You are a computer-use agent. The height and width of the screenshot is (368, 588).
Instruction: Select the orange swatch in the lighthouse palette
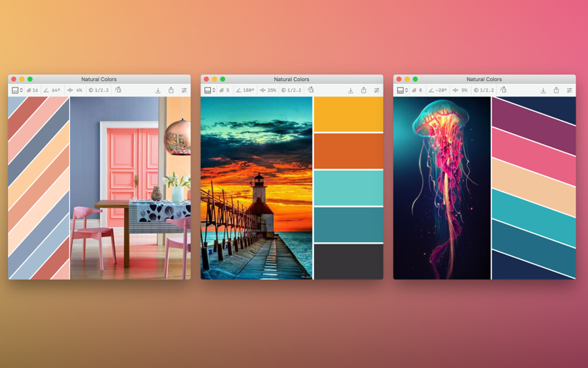348,151
